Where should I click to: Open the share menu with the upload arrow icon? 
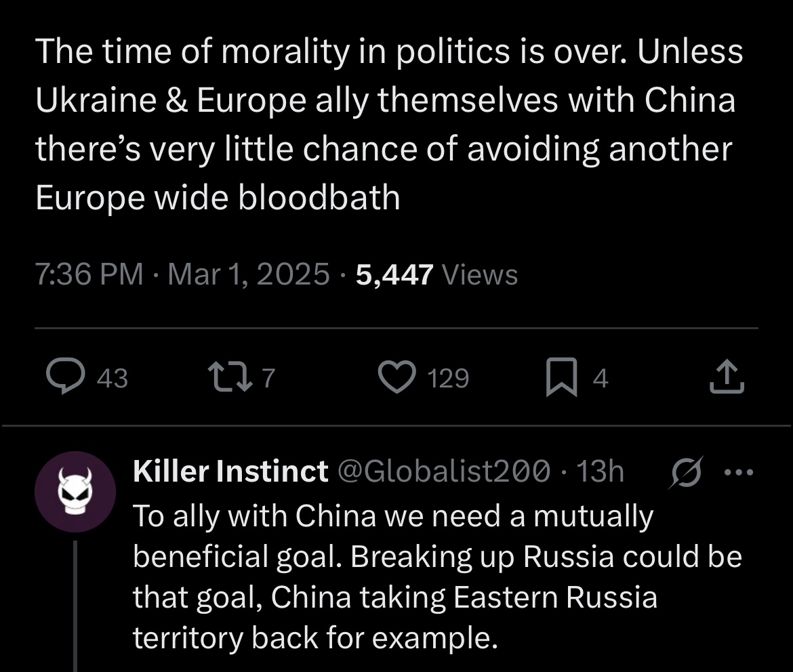point(727,377)
